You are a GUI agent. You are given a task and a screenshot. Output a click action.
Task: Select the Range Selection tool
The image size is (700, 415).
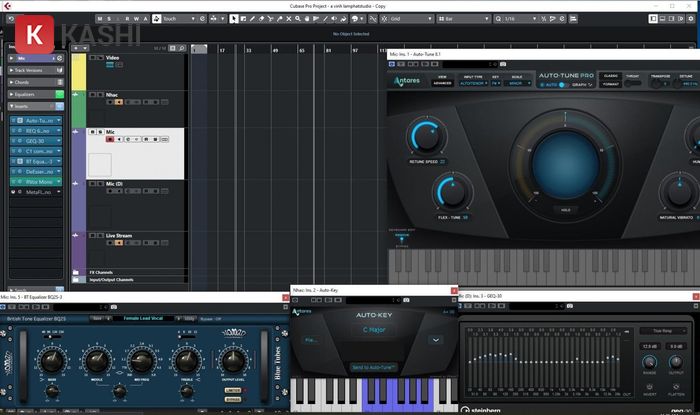coord(243,19)
